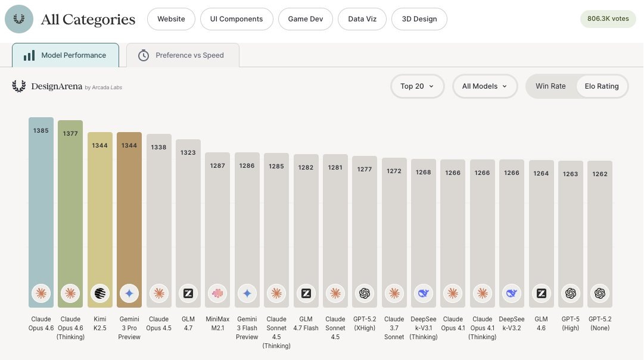
Task: Switch to Preference vs Speed tab
Action: coord(183,55)
